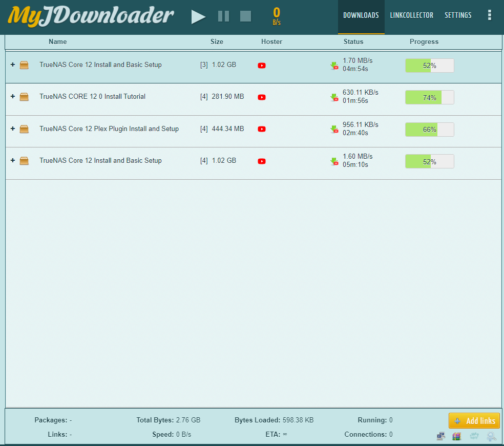Viewport: 504px width, 446px height.
Task: Click the download status icon beside 1.60 MB/s
Action: [334, 161]
